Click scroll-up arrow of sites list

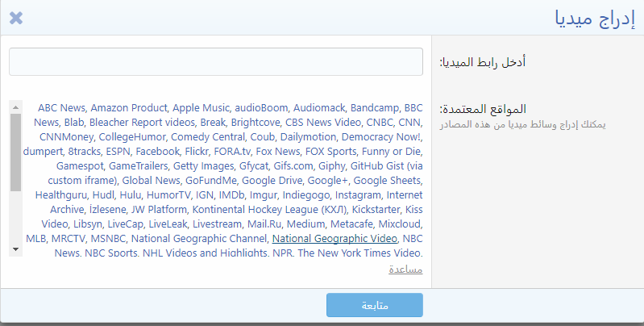[15, 107]
